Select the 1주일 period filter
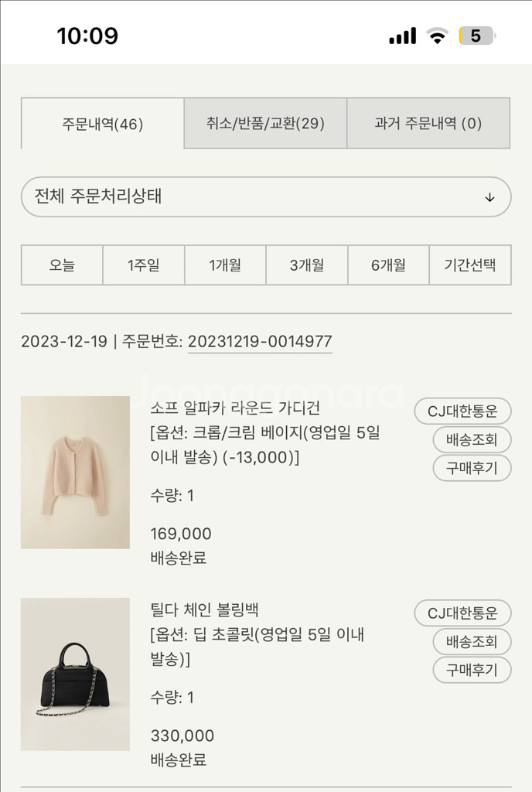532x792 pixels. [x=142, y=265]
